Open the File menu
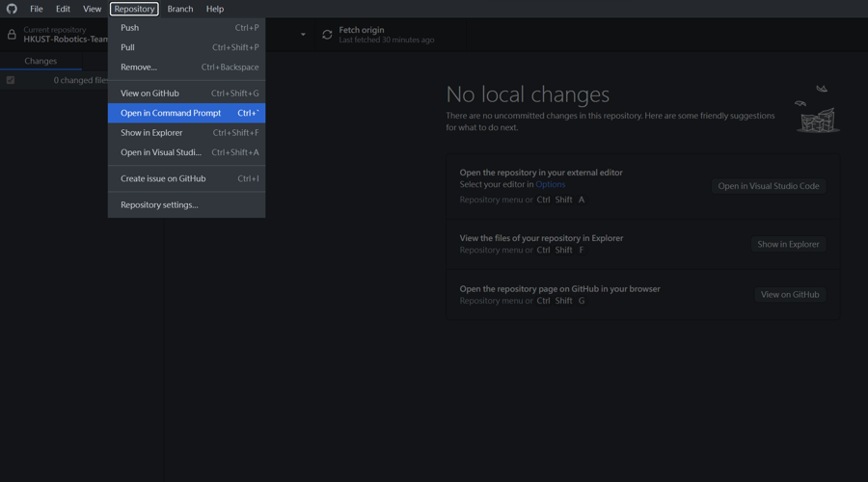868x482 pixels. (37, 9)
